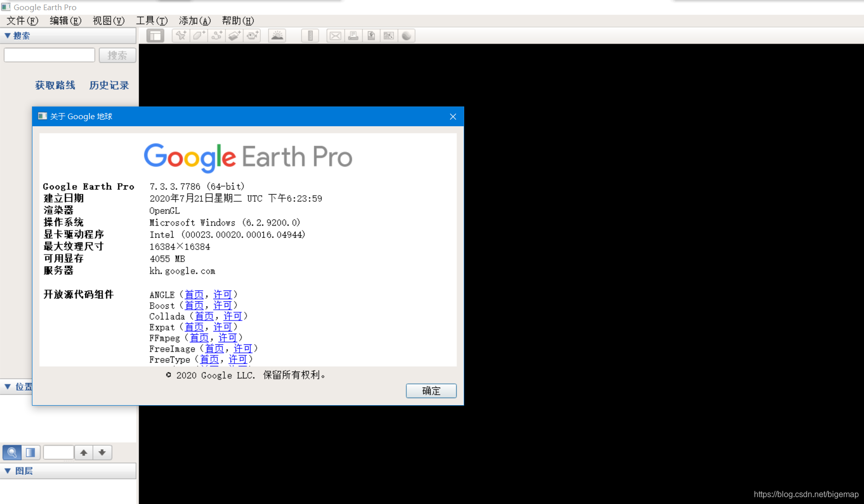Click the places search magnifier icon

12,452
